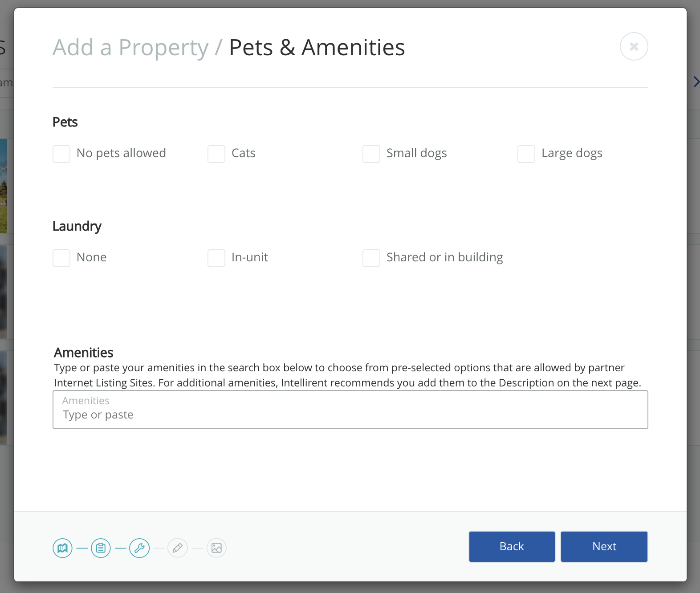Check the No pets allowed box

(61, 154)
